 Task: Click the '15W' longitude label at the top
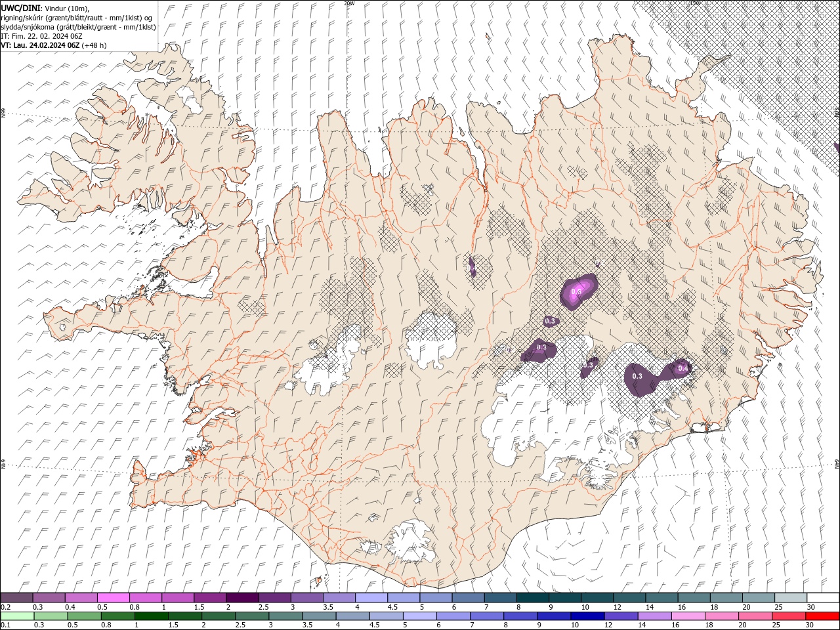[x=694, y=3]
